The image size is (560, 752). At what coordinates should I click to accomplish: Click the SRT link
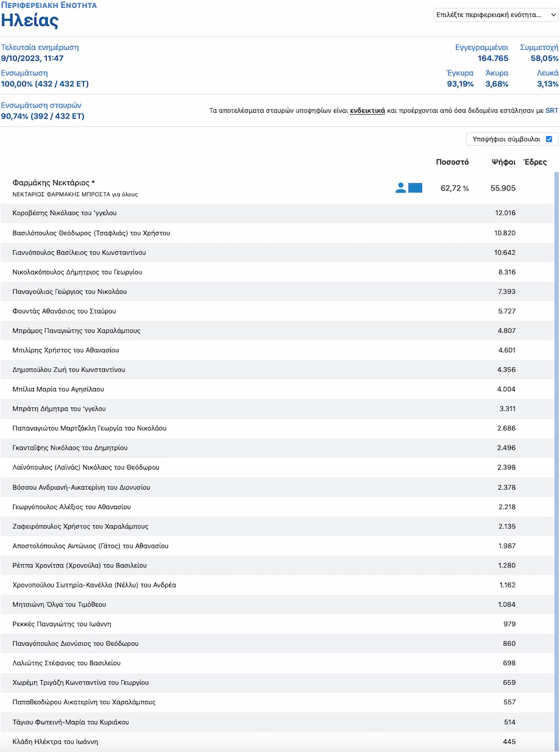552,111
